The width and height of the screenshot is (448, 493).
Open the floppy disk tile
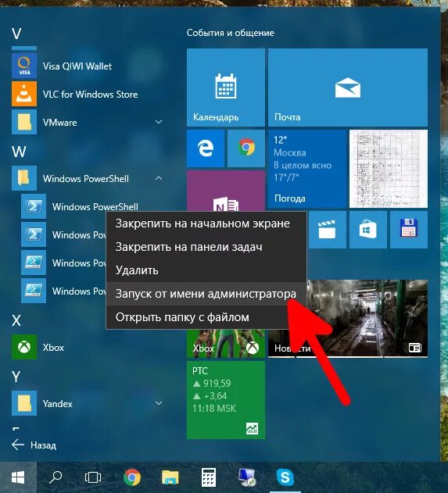click(409, 230)
